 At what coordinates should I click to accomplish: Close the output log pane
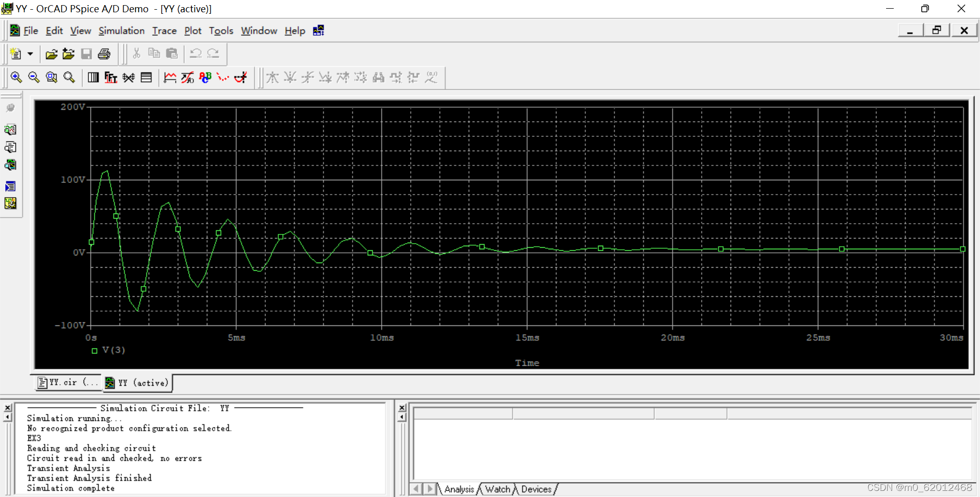click(8, 408)
